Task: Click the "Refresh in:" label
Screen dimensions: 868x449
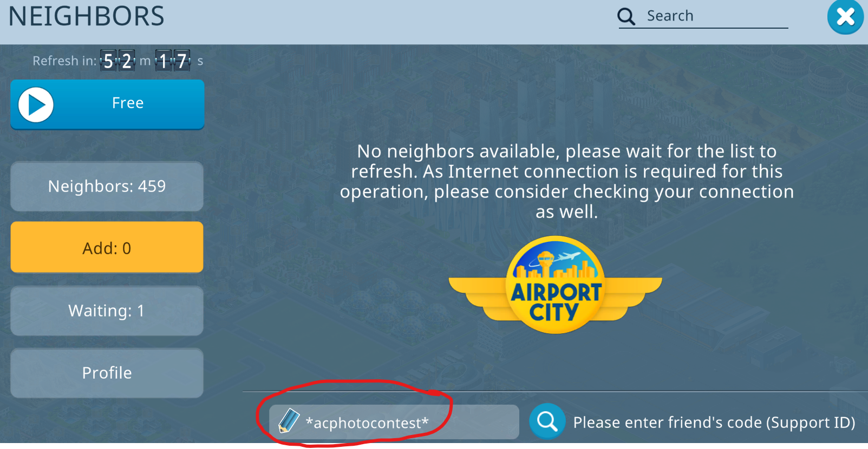Action: pyautogui.click(x=64, y=61)
